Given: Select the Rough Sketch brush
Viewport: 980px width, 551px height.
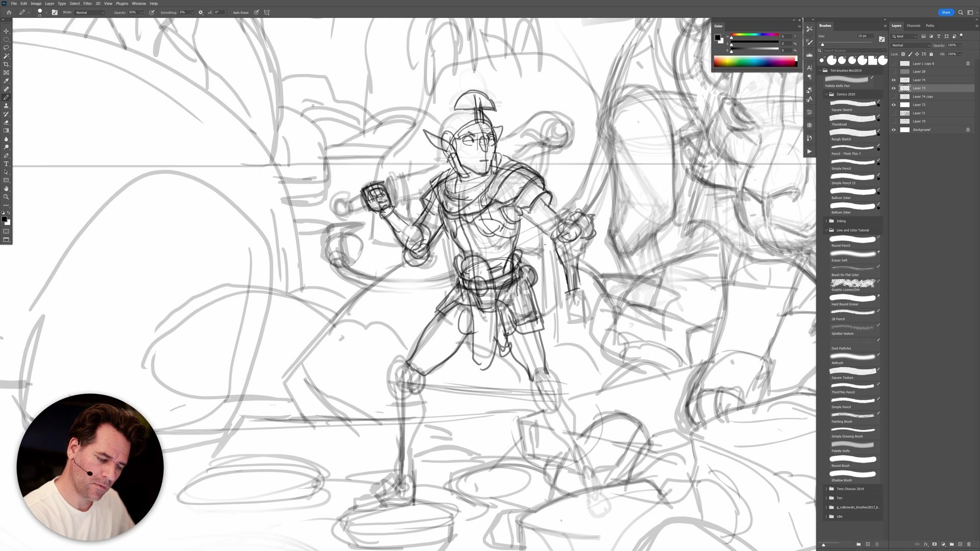Looking at the screenshot, I should [852, 133].
